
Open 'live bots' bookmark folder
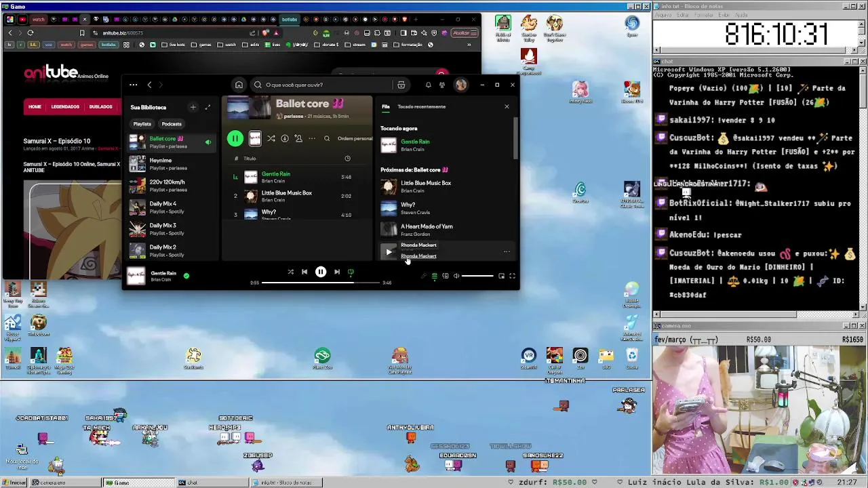(173, 45)
